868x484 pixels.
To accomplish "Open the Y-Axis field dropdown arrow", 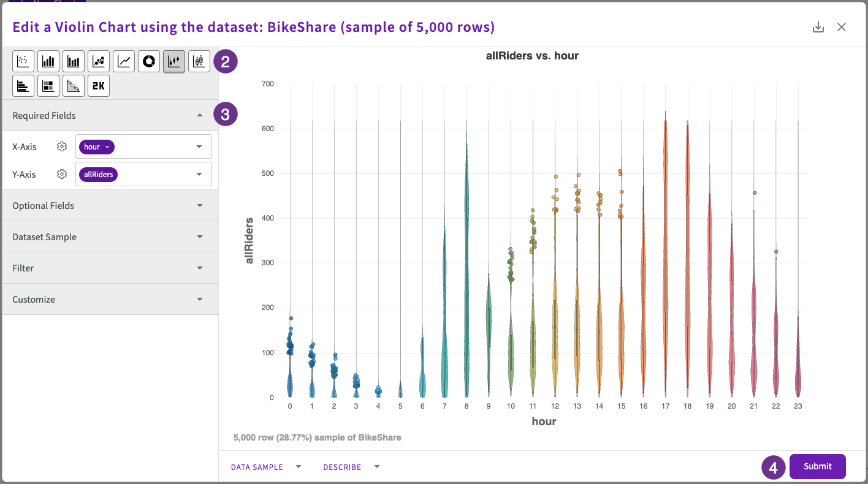I will tap(199, 175).
